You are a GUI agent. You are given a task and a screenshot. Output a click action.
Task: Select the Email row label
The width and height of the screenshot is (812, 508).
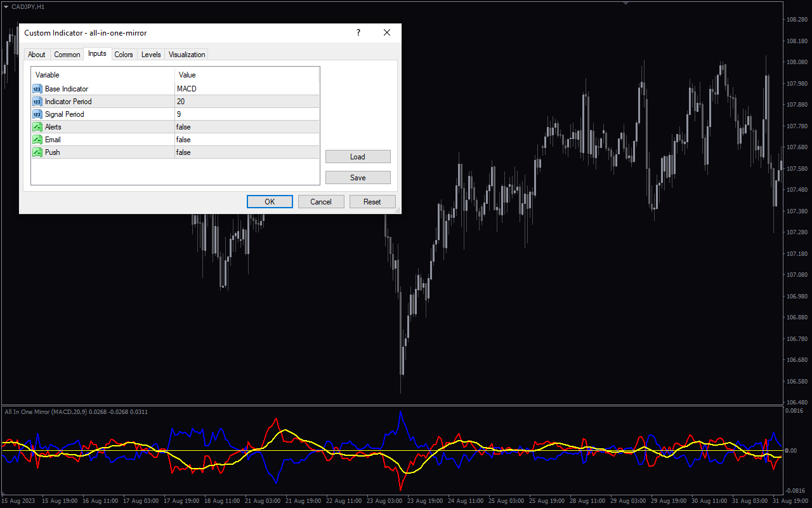click(x=53, y=140)
